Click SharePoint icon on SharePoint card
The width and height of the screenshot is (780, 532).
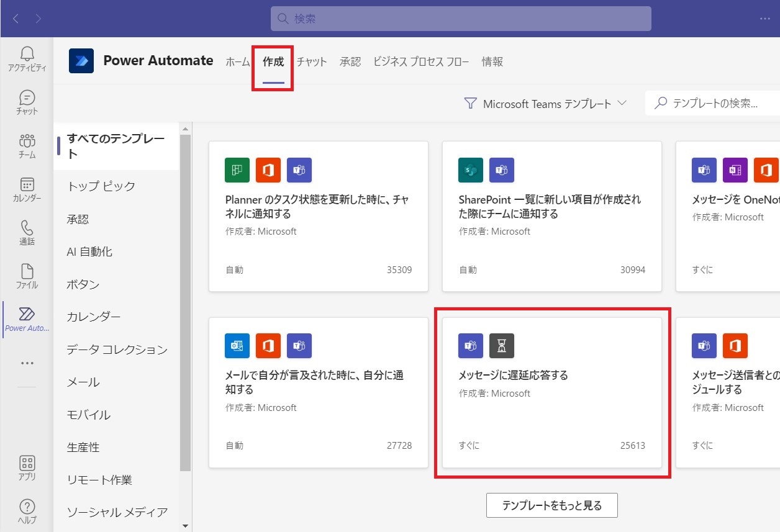[471, 170]
